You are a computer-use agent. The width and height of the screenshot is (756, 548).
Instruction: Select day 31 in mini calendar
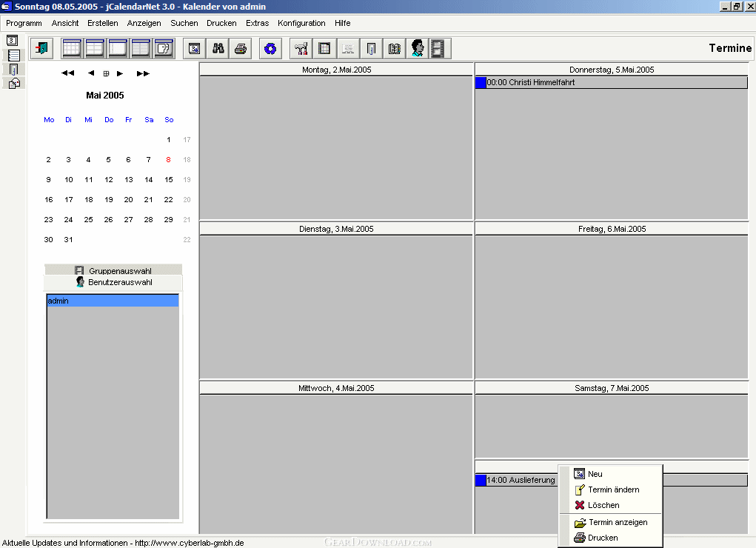pos(68,239)
